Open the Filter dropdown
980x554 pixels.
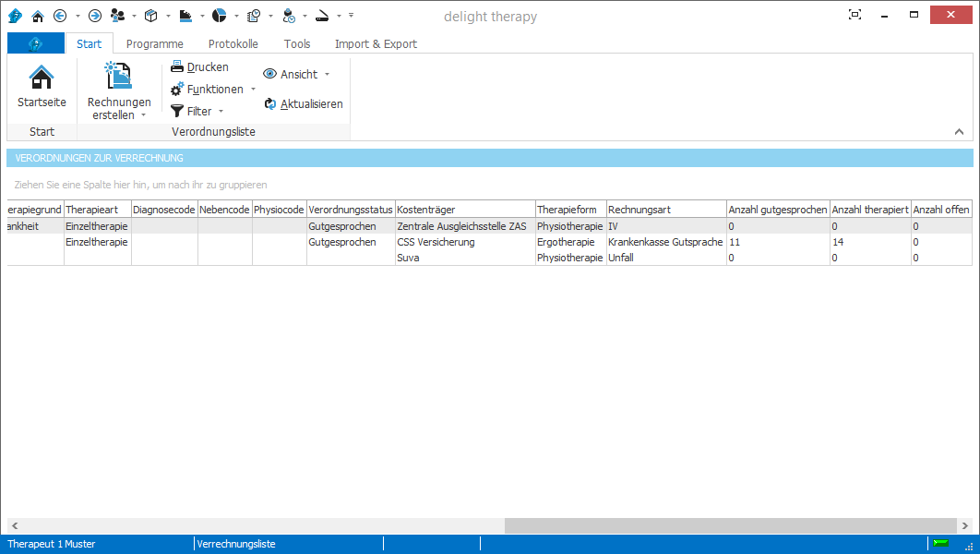(197, 112)
